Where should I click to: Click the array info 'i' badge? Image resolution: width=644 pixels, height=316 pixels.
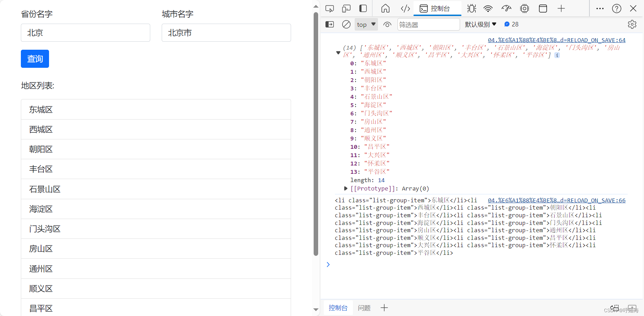(557, 55)
